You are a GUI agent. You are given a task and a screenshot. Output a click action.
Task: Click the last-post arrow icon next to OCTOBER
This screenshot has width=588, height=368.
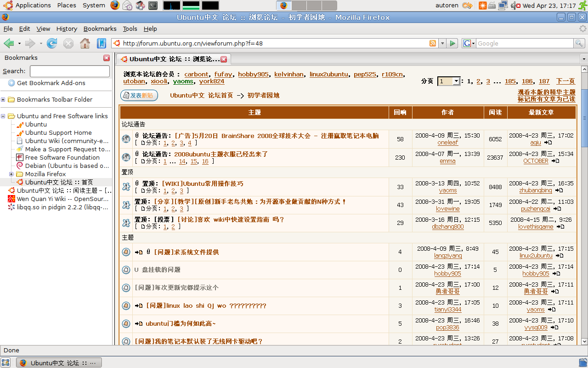click(555, 161)
